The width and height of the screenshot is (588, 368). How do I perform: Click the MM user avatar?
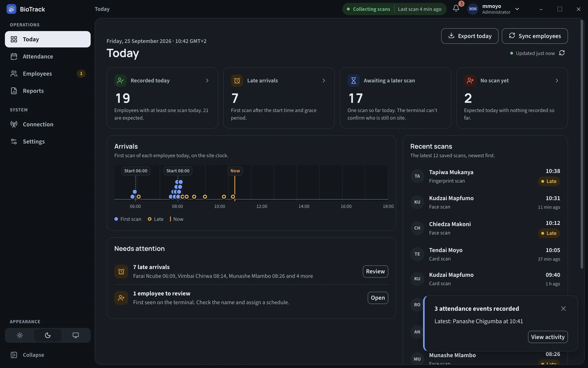(473, 9)
